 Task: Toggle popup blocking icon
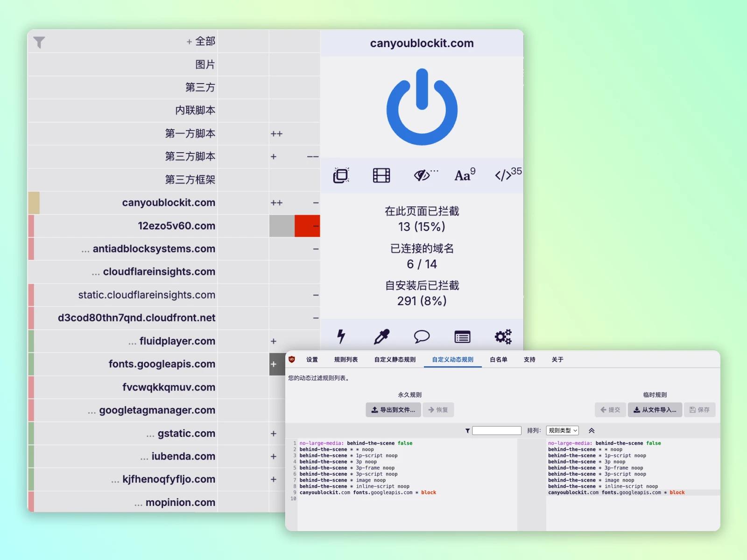341,175
